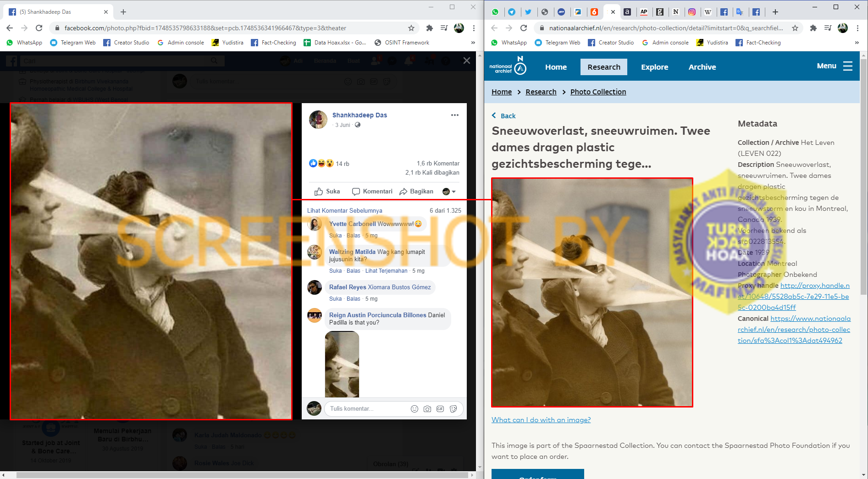
Task: Click the right browser address bar
Action: tap(666, 28)
